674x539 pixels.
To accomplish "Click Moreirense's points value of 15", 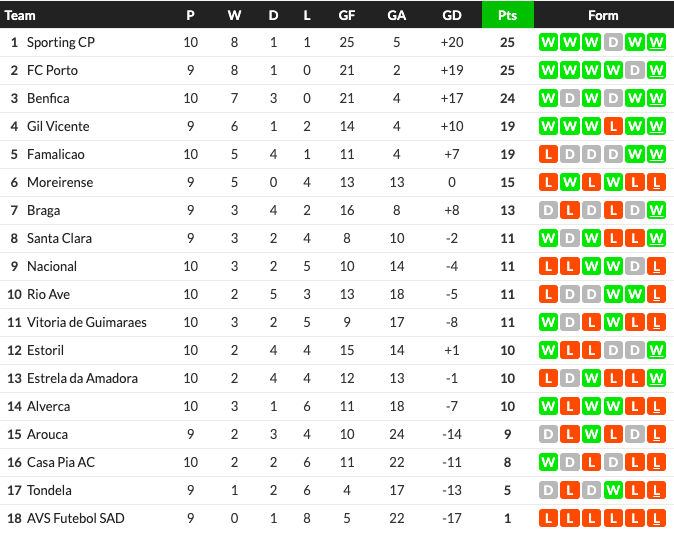I will coord(507,183).
